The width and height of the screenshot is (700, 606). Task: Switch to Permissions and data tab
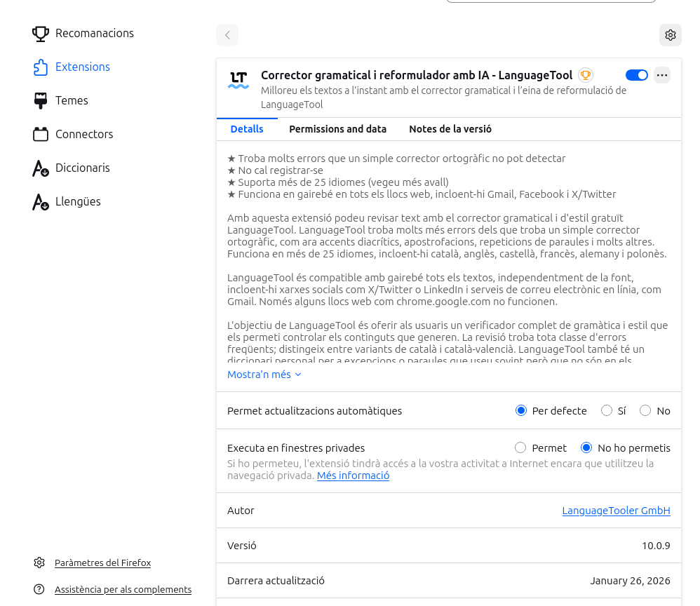click(x=337, y=129)
